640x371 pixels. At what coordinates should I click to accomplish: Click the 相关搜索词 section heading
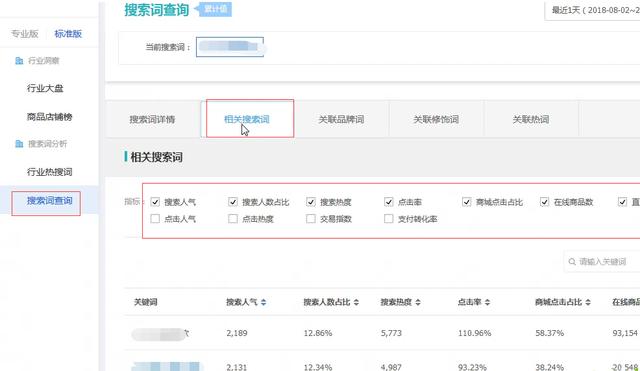(x=156, y=157)
